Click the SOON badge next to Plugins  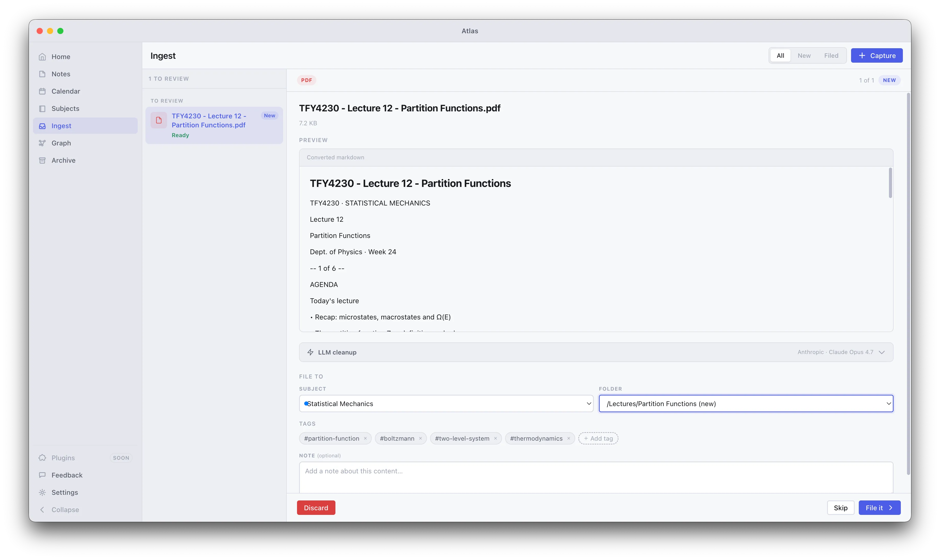click(x=121, y=458)
